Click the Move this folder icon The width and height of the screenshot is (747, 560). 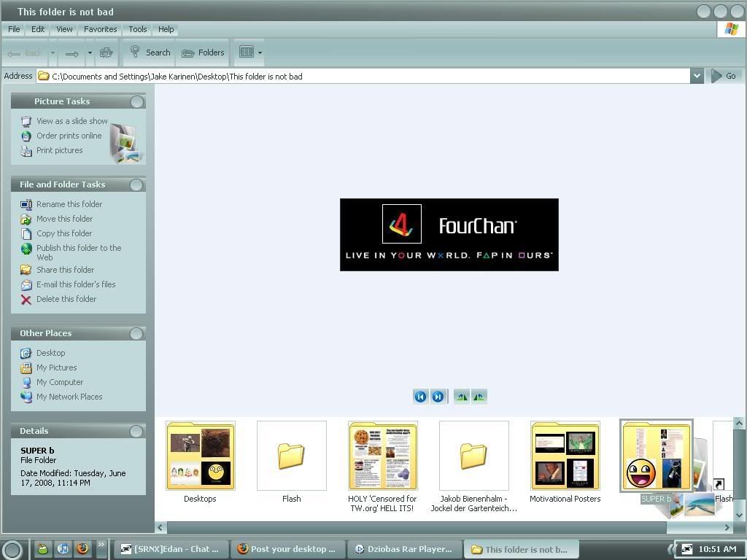coord(26,219)
